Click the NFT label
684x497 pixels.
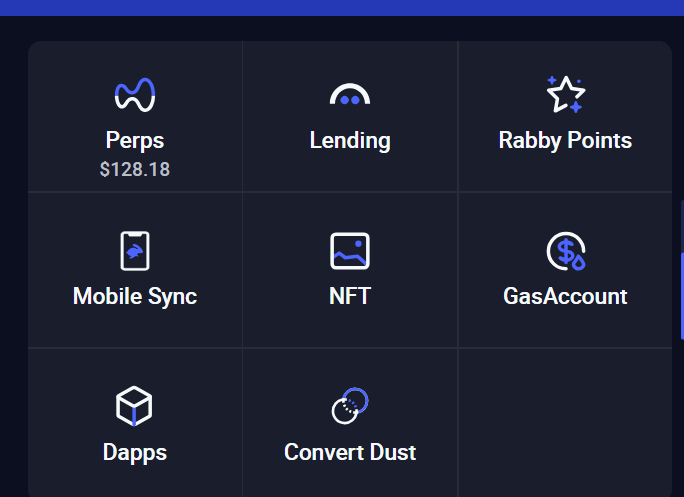tap(350, 296)
